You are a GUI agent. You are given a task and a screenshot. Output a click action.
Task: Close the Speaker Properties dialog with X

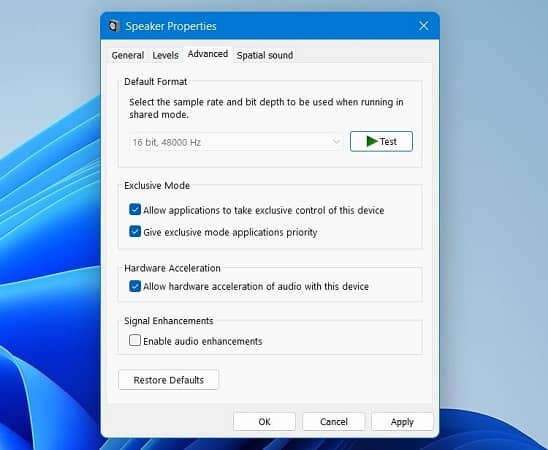pos(424,26)
